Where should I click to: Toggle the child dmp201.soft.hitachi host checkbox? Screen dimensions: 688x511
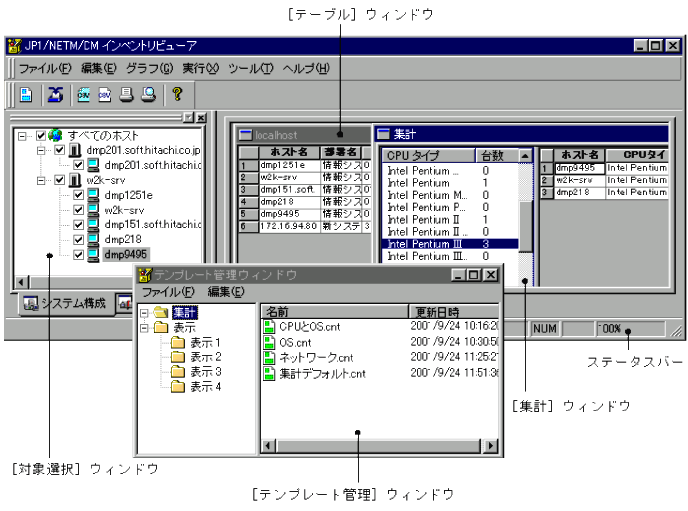coord(79,165)
